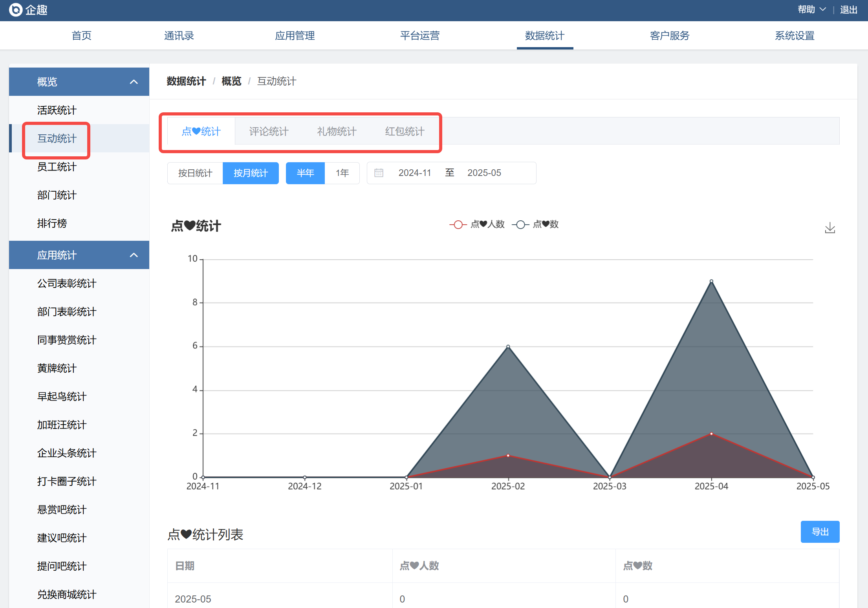Screen dimensions: 868x608
Task: Click 概览 in the breadcrumb
Action: pos(231,81)
